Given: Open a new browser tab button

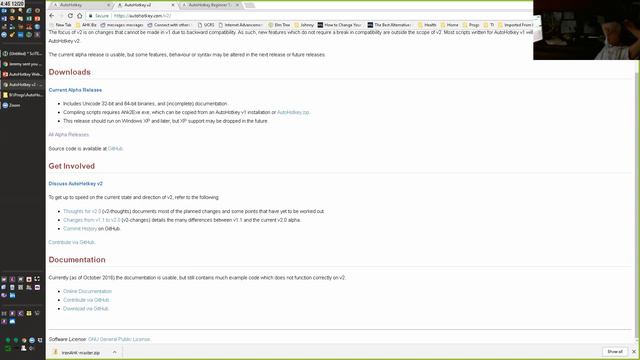Looking at the screenshot, I should click(249, 5).
